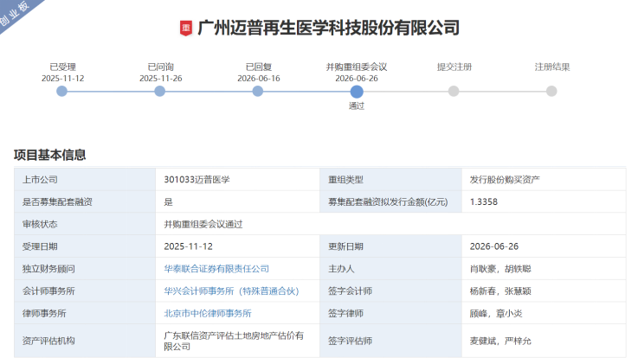This screenshot has width=638, height=364.
Task: Click the 签字律师 row label
Action: pos(346,314)
